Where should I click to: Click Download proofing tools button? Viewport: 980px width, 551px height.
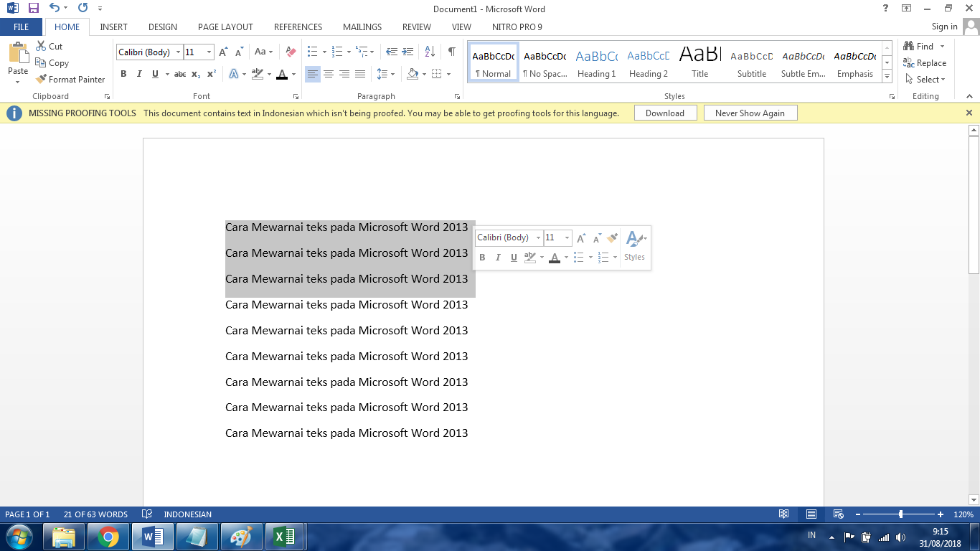pos(665,113)
